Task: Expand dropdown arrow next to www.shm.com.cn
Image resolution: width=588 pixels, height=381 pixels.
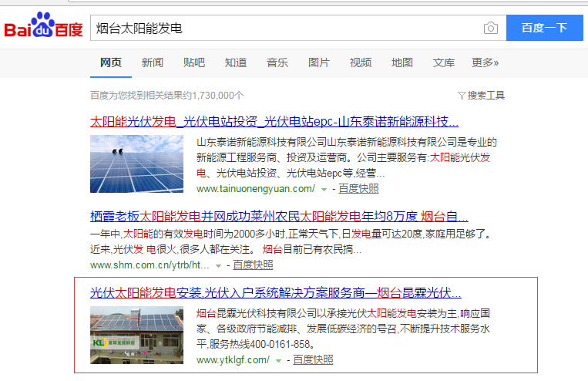Action: click(219, 265)
